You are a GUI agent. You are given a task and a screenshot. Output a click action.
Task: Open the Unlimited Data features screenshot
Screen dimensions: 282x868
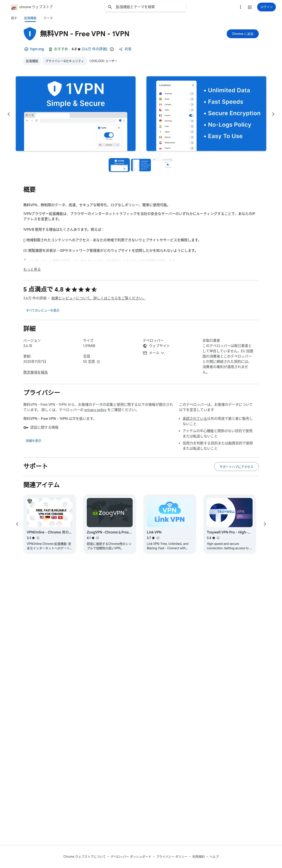(206, 114)
